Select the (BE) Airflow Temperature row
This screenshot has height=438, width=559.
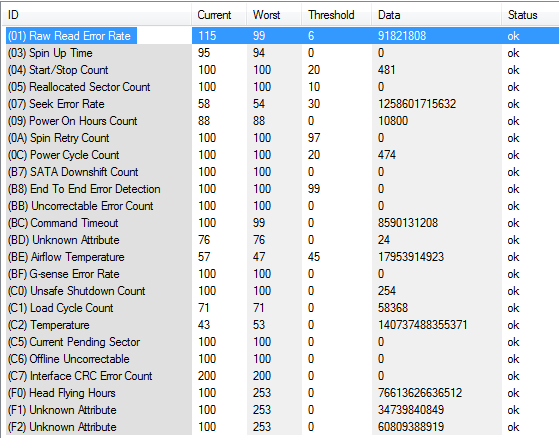pyautogui.click(x=281, y=257)
